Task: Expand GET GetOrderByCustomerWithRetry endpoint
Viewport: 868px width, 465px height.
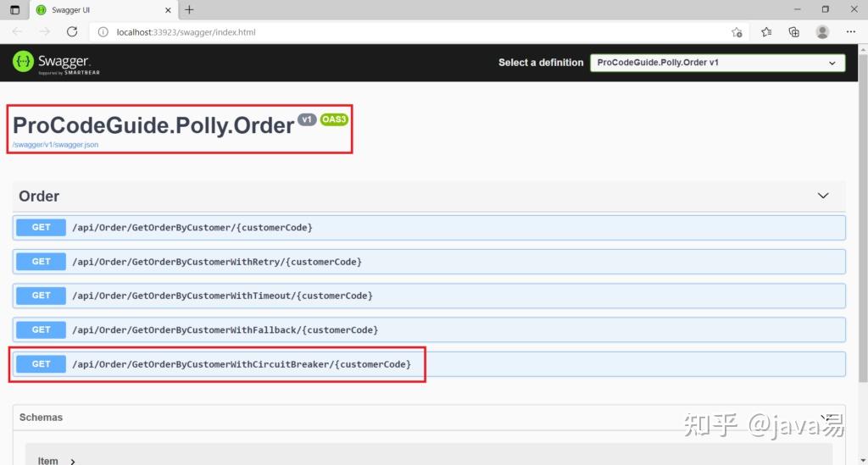Action: click(x=429, y=262)
